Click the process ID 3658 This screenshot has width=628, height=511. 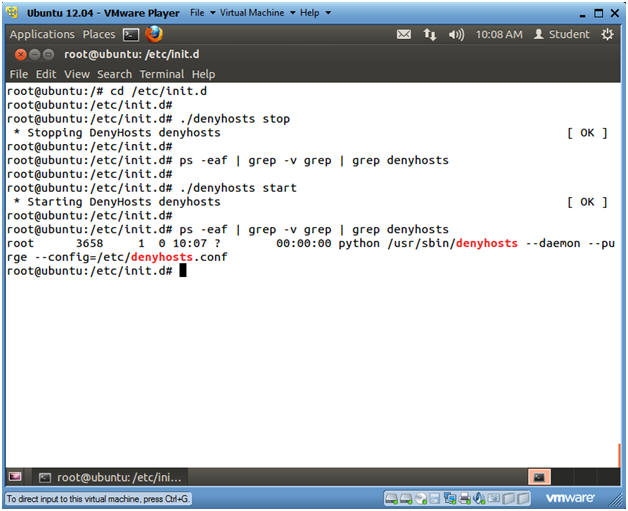click(90, 243)
